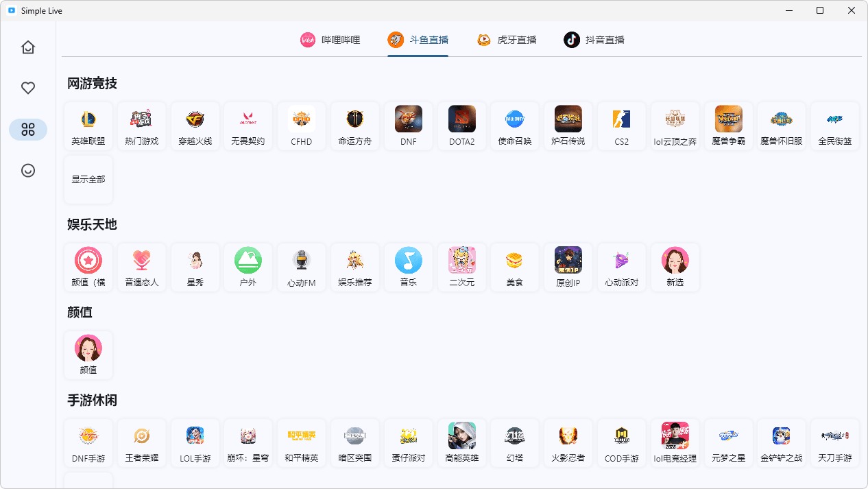Open 无畏契约 category

click(x=248, y=127)
